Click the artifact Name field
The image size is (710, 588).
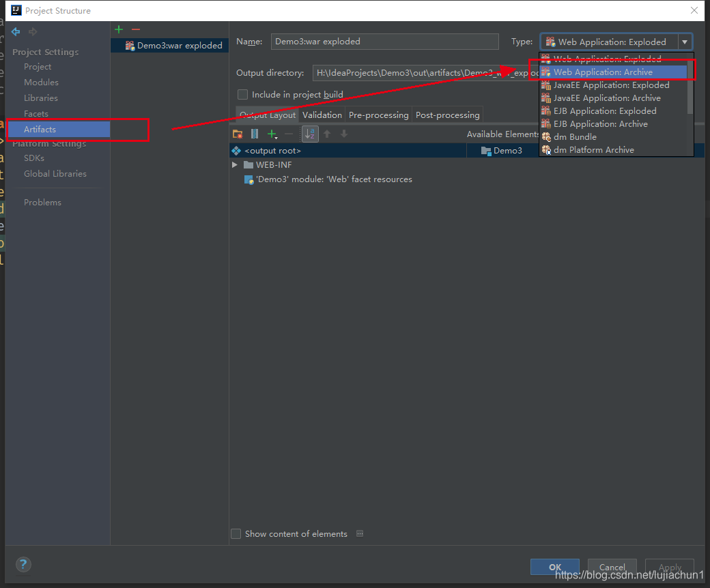pyautogui.click(x=384, y=42)
